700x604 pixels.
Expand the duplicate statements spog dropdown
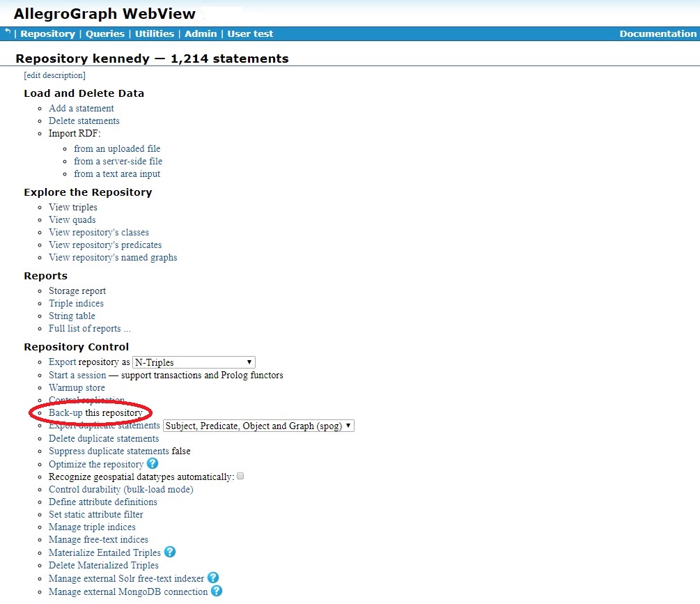point(258,426)
